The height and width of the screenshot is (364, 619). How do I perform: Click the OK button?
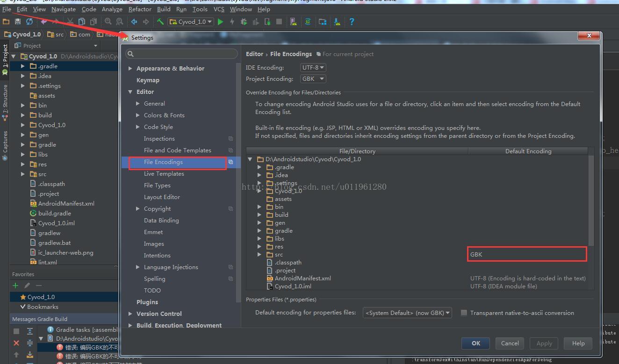tap(476, 343)
